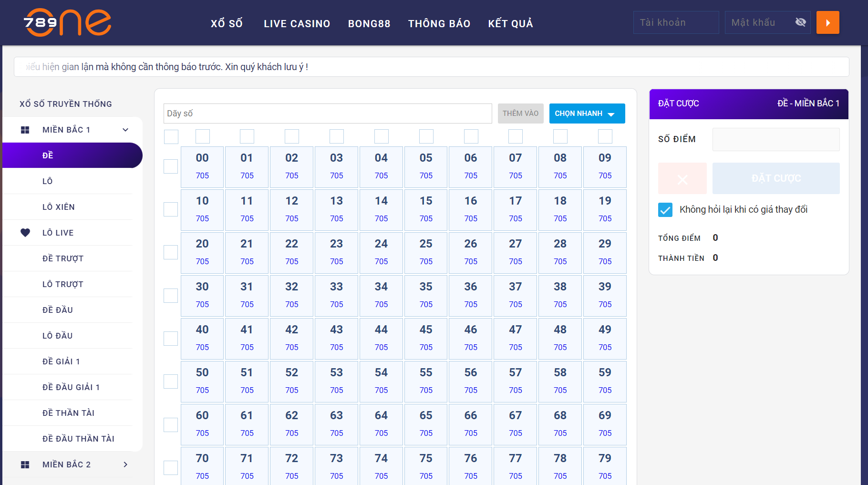Expand the Miền Bắc 2 chevron
Image resolution: width=868 pixels, height=485 pixels.
pyautogui.click(x=125, y=464)
